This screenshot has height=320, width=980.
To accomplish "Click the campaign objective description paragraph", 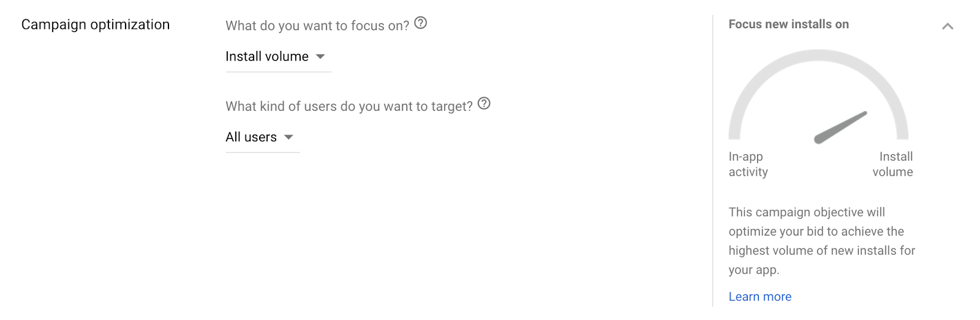I will pos(822,241).
